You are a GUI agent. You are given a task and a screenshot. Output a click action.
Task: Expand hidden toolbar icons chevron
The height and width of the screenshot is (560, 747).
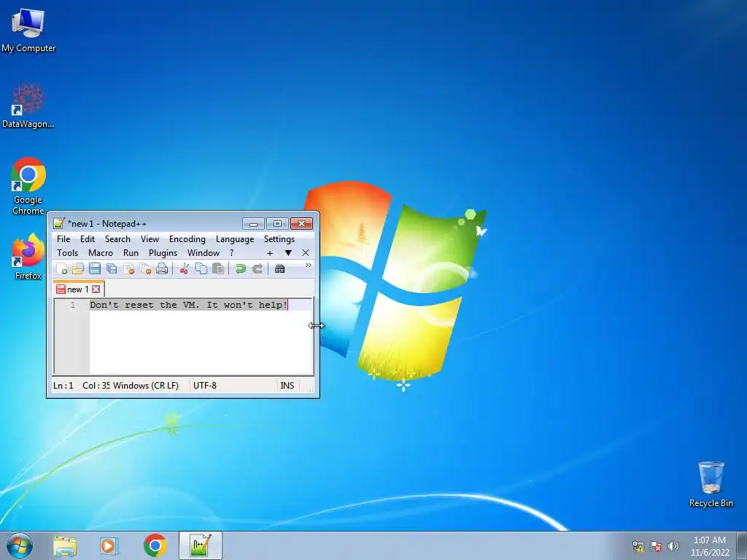[309, 265]
